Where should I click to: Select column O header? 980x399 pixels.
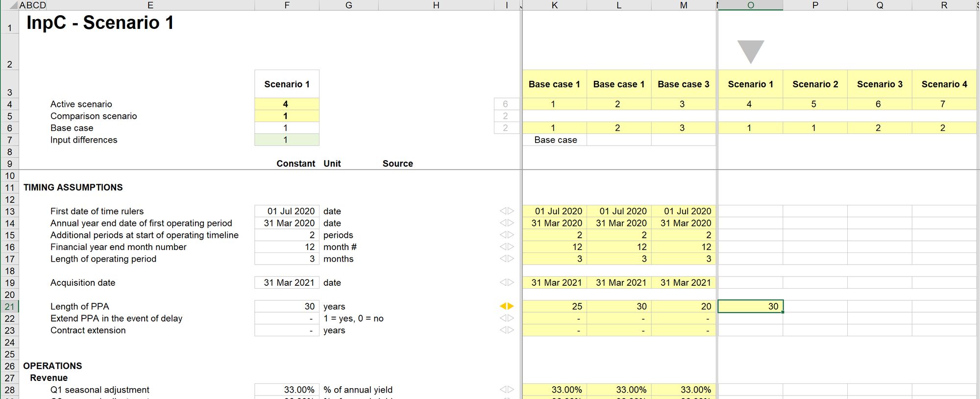click(750, 5)
